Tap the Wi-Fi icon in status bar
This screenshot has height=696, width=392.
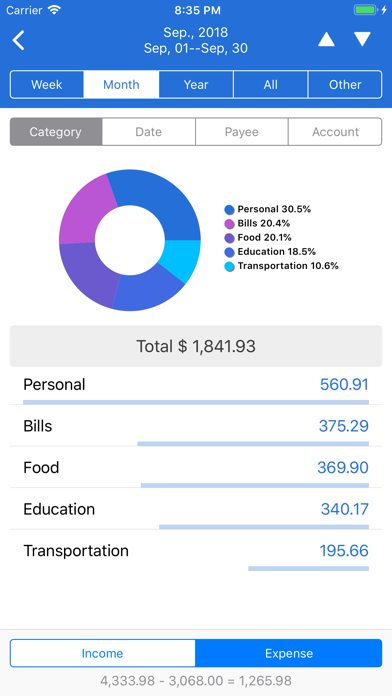[x=55, y=10]
